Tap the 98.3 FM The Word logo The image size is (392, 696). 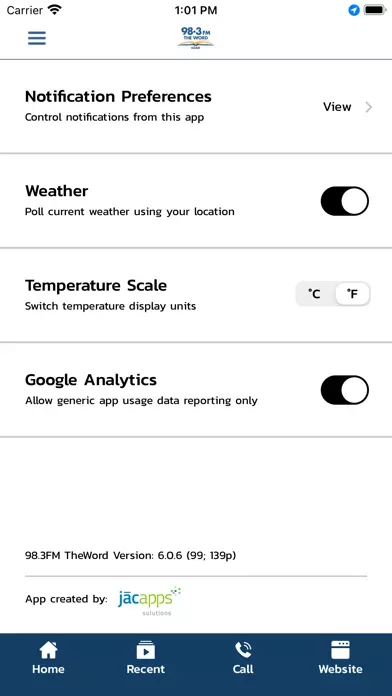click(196, 37)
